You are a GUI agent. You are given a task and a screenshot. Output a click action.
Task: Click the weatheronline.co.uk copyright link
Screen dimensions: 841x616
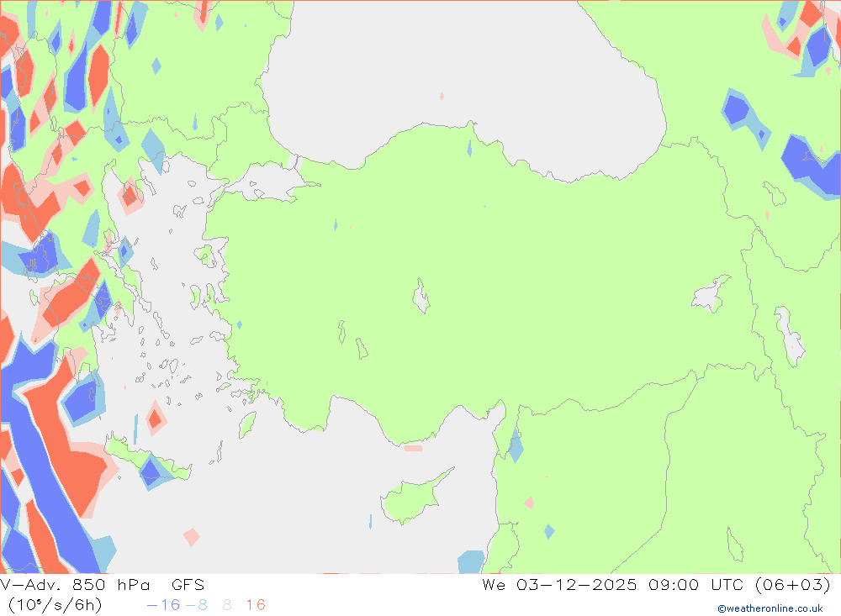(770, 608)
